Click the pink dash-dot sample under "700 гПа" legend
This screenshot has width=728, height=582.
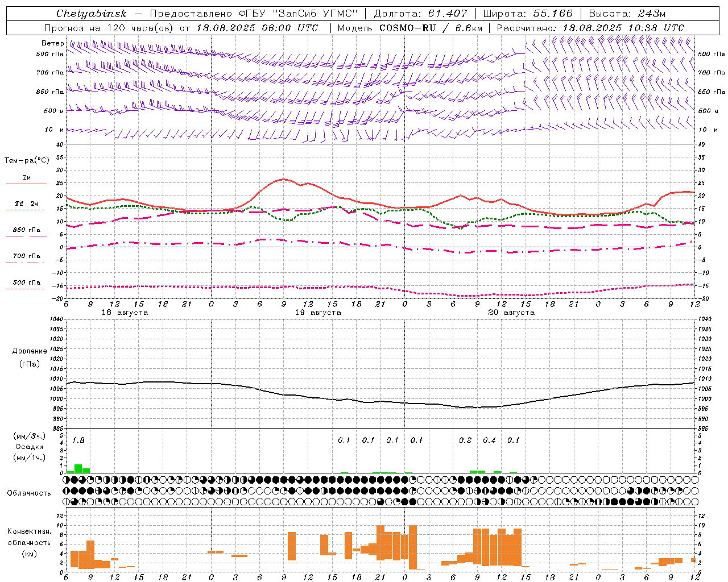pyautogui.click(x=26, y=263)
